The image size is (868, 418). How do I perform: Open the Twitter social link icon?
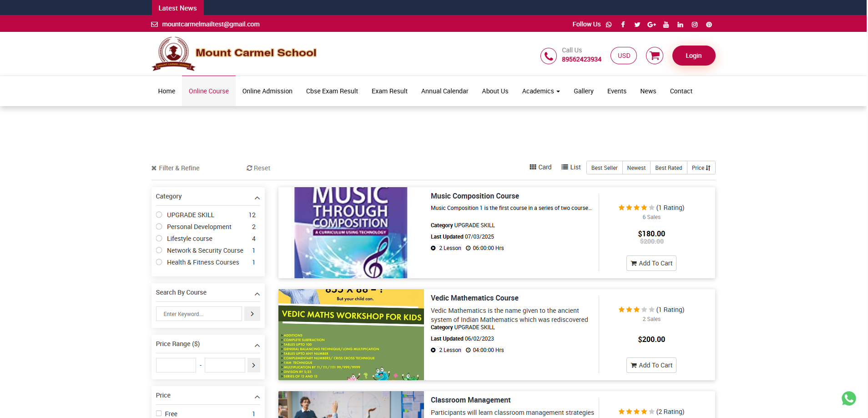coord(637,25)
